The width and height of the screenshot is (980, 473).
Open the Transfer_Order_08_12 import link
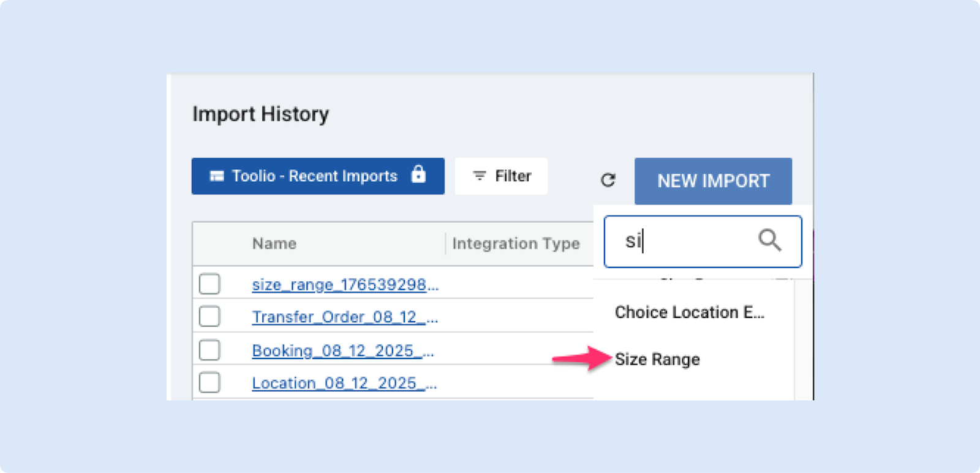pos(345,317)
